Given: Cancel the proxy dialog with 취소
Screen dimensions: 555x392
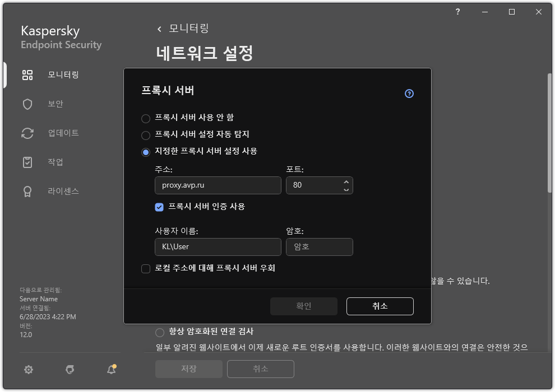Looking at the screenshot, I should pyautogui.click(x=380, y=306).
